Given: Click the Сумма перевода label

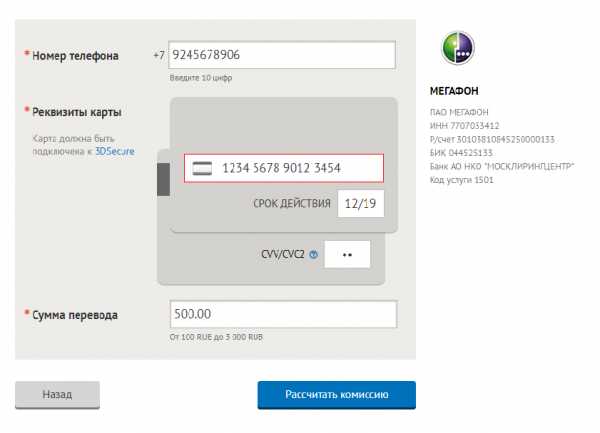Looking at the screenshot, I should tap(75, 315).
